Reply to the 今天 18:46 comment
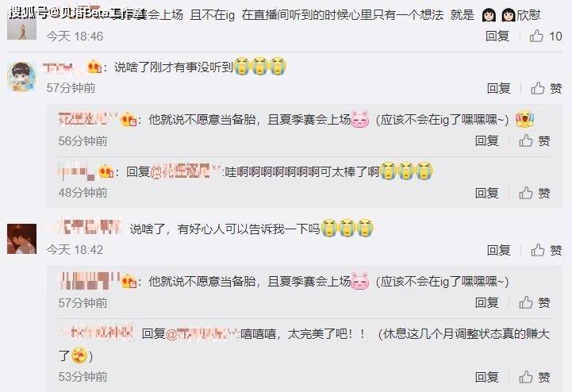The image size is (572, 392). pyautogui.click(x=497, y=37)
